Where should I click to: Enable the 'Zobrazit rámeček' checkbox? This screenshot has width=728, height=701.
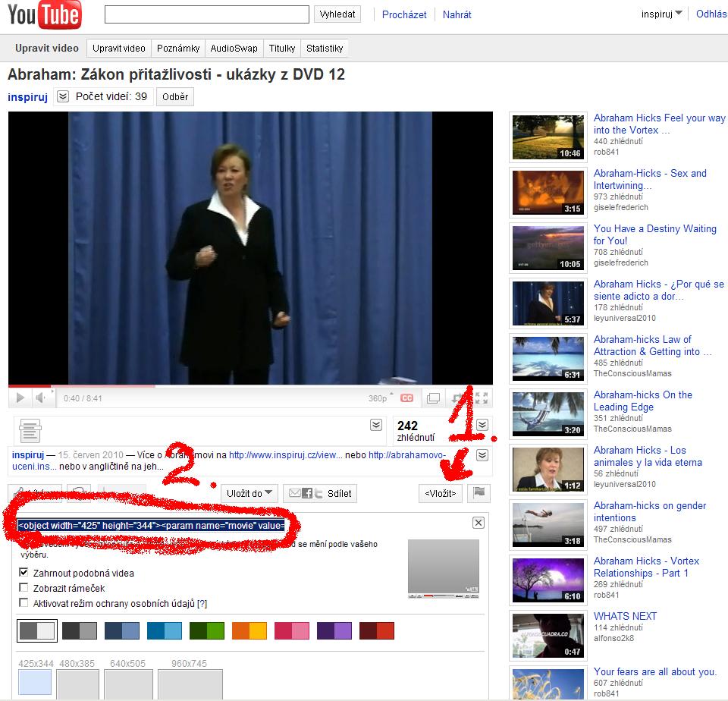click(24, 588)
